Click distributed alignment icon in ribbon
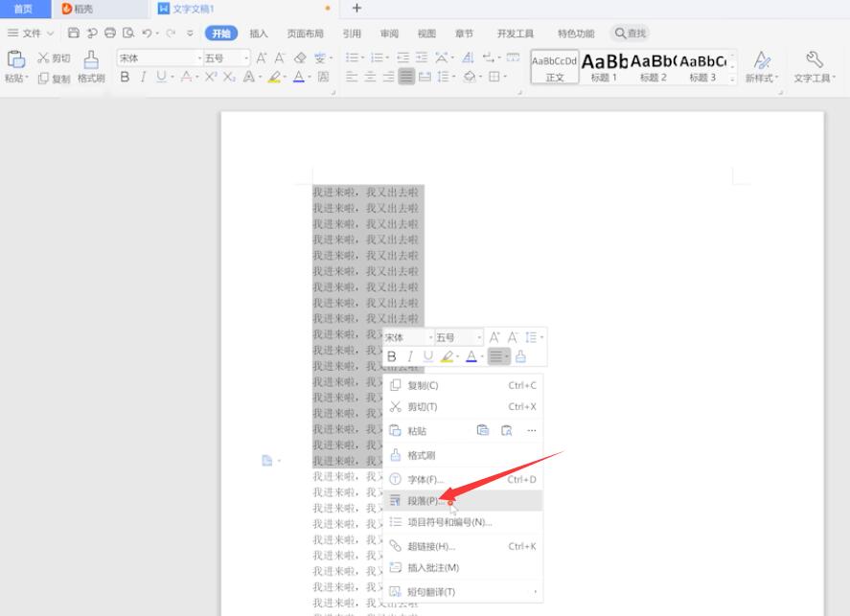850x616 pixels. [425, 77]
